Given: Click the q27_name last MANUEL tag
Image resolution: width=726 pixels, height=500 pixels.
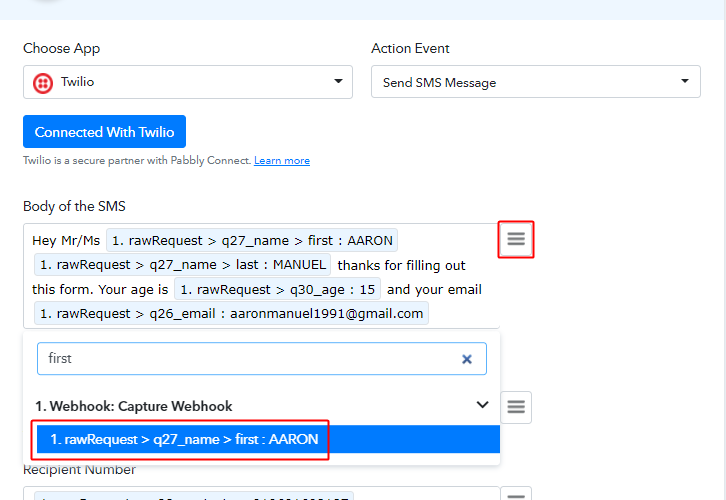Looking at the screenshot, I should 182,264.
